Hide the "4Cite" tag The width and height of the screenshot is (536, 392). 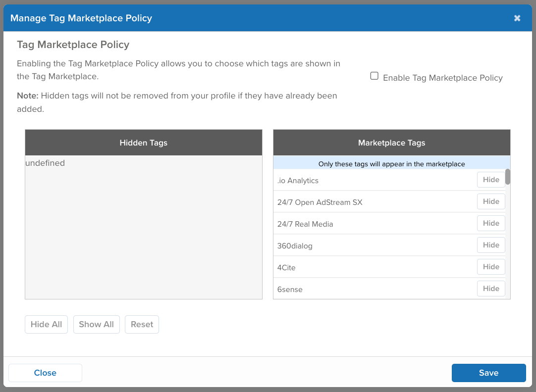pos(491,267)
